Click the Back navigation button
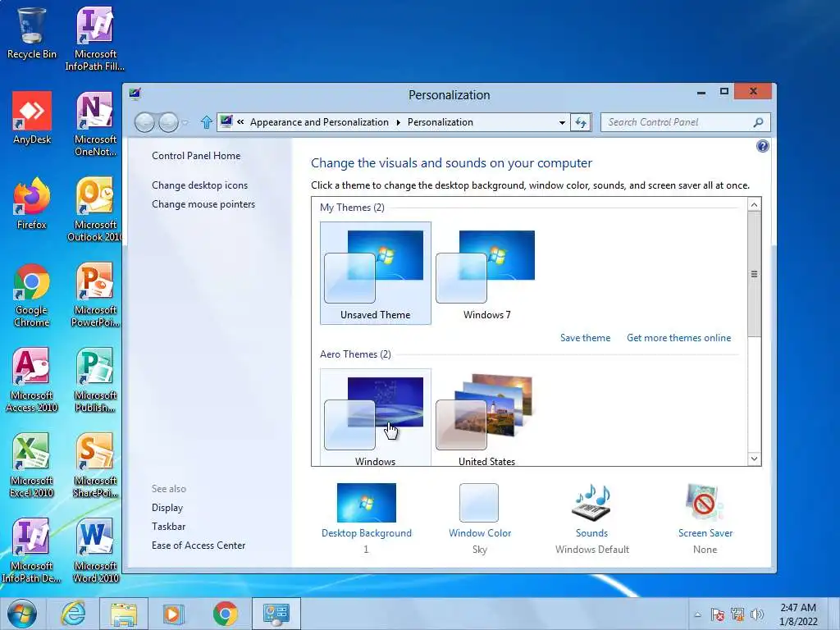Screen dimensions: 840x630 144,123
